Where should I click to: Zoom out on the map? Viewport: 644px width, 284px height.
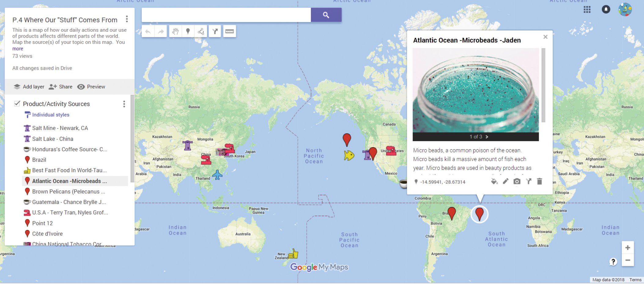point(627,260)
